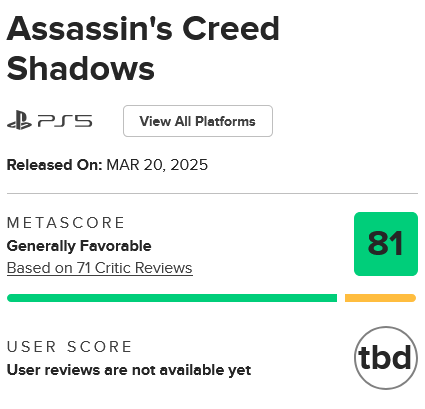Click the green 81 Metascore badge
Viewport: 425px width, 409px height.
tap(386, 244)
